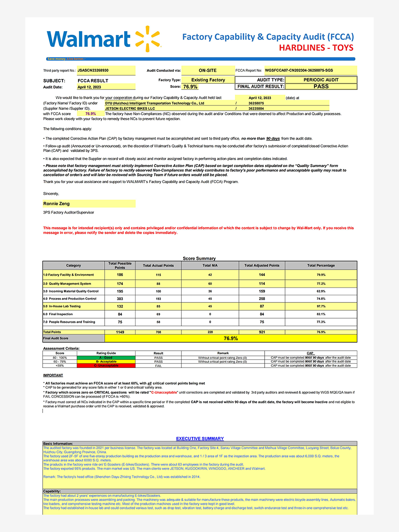Click the Total Percentage column header
Image resolution: width=399 pixels, height=532 pixels.
321,265
